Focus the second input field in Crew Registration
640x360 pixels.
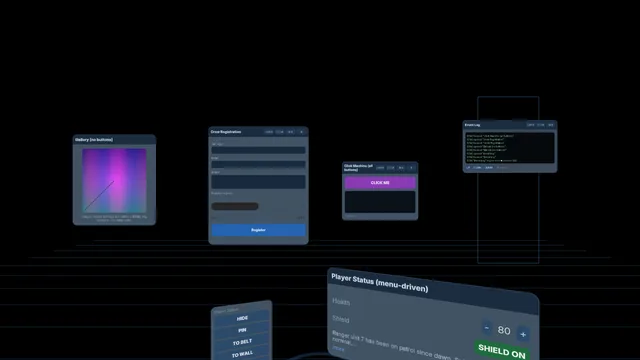(x=258, y=164)
